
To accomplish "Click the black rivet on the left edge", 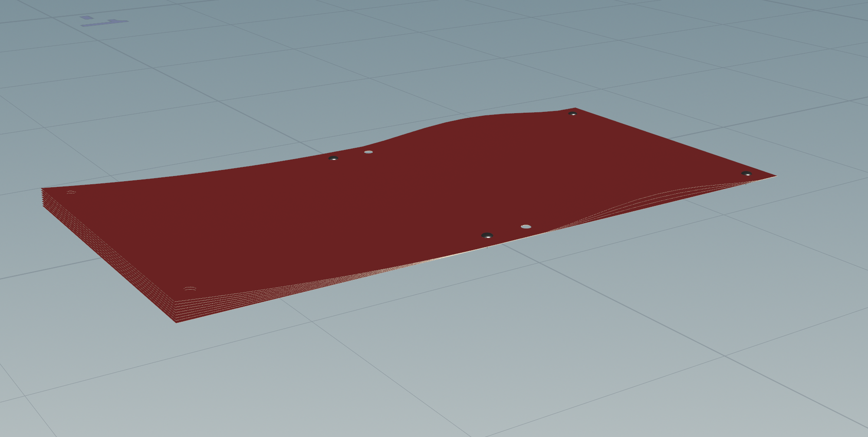I will (334, 159).
